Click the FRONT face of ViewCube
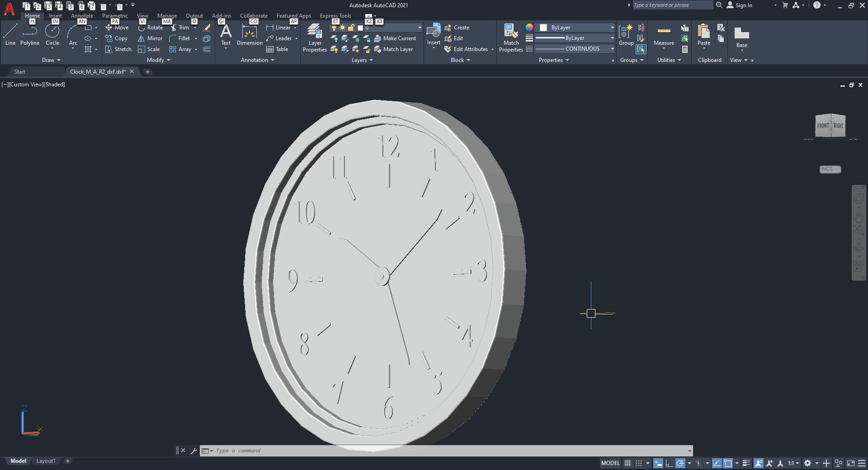 tap(823, 126)
